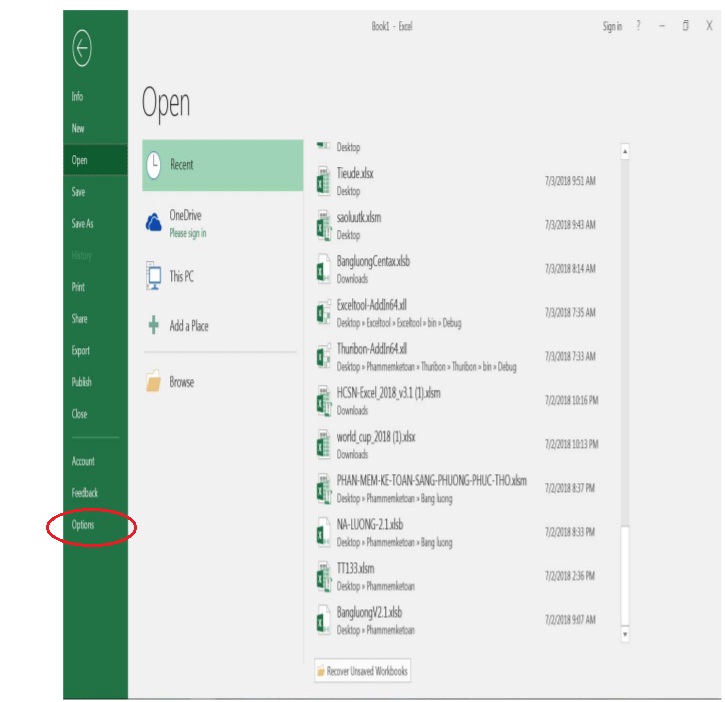Open the Export menu item

[x=80, y=351]
